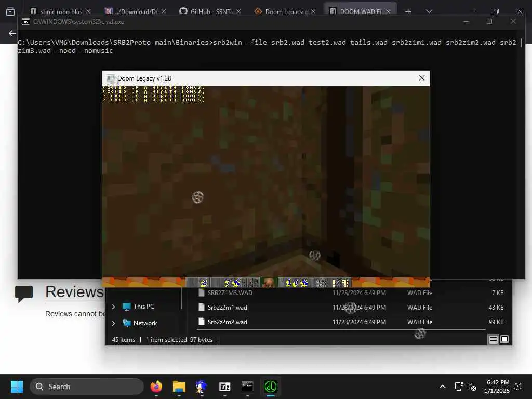Click the cmd.exe title bar icon
Viewport: 532px width, 399px height.
coord(26,22)
